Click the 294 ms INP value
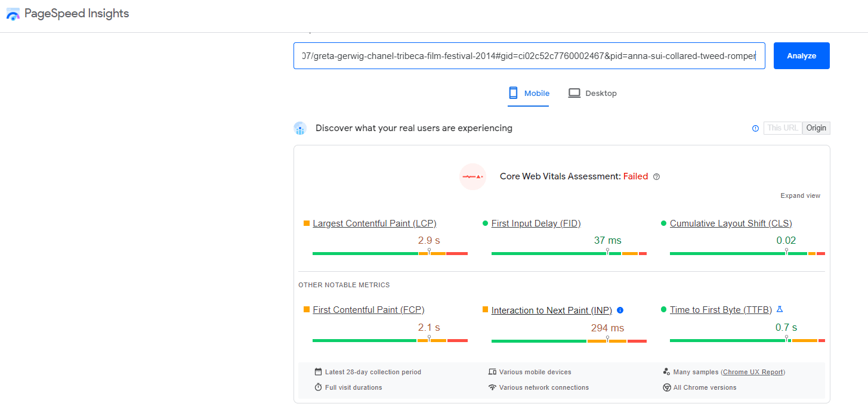The height and width of the screenshot is (413, 868). click(607, 328)
